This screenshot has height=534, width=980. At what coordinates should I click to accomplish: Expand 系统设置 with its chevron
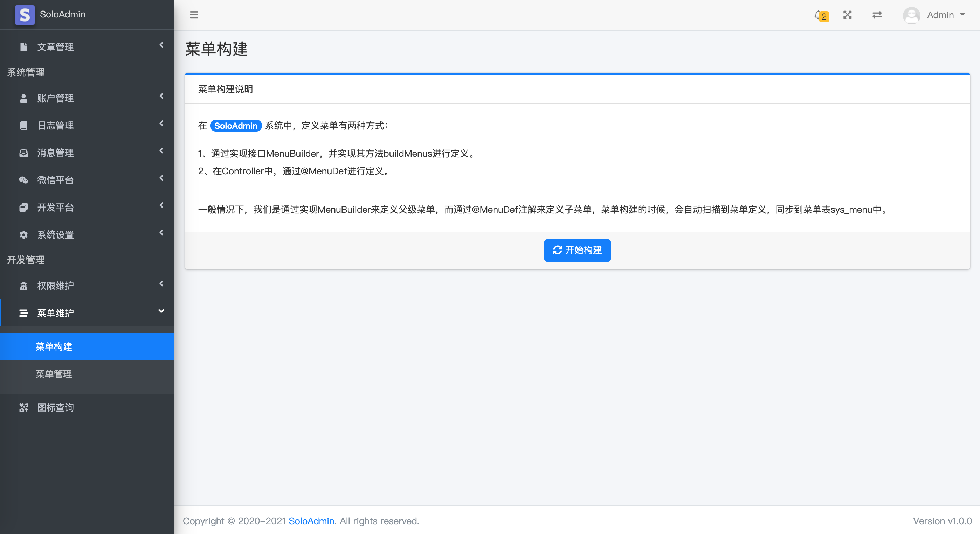161,233
